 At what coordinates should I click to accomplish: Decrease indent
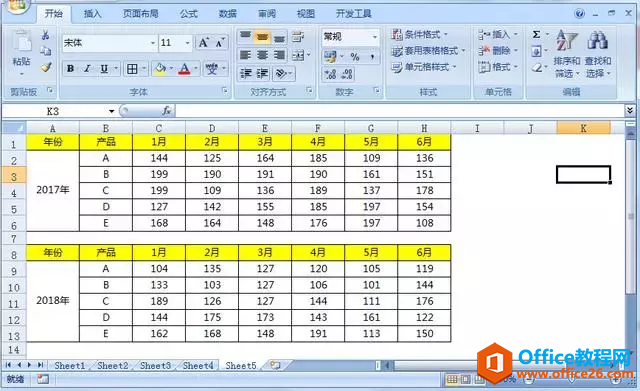245,73
